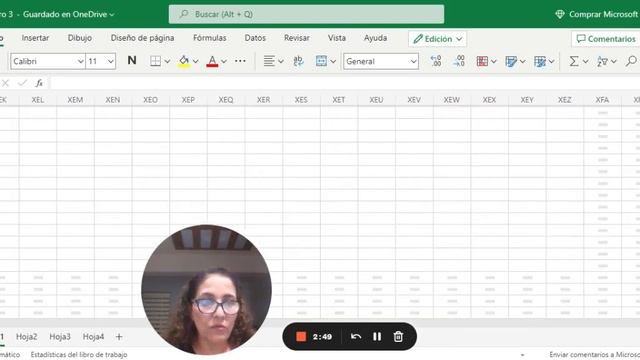
Task: Open the Diseño de página tab
Action: point(142,38)
